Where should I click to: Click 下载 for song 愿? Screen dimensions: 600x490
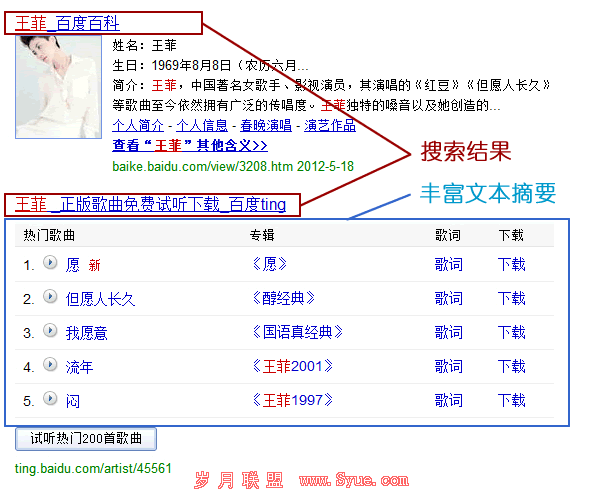(512, 264)
